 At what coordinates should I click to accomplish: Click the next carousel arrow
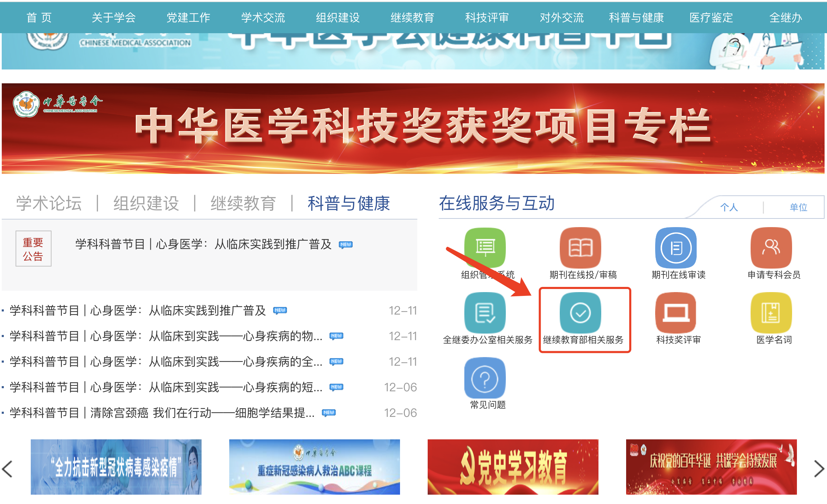point(819,469)
